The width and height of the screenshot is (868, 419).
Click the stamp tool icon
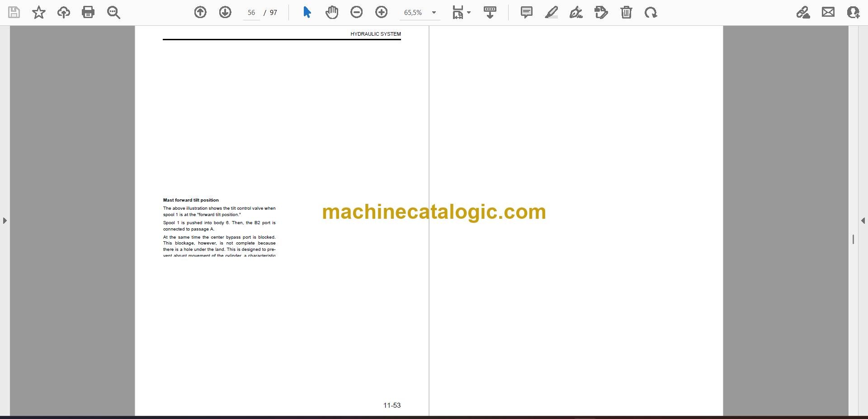[x=601, y=12]
